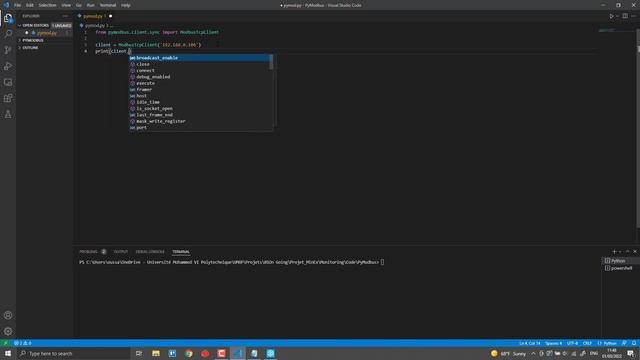The height and width of the screenshot is (360, 640).
Task: Choose host from the suggestion list
Action: 199,96
